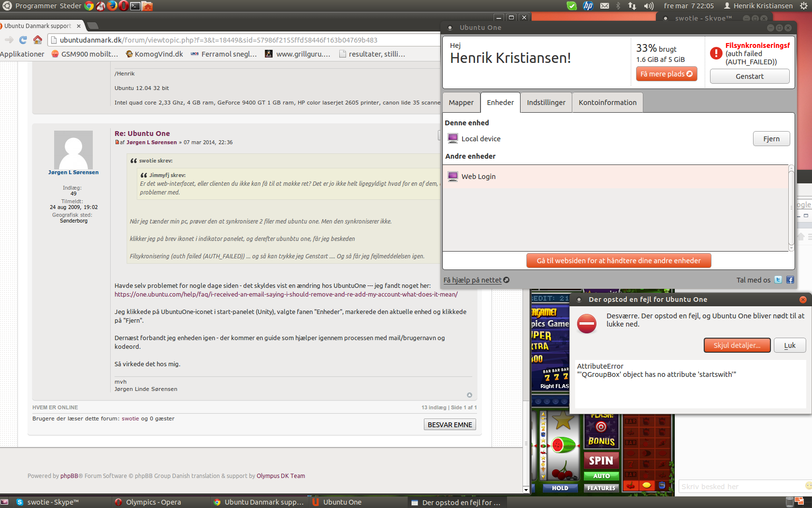
Task: Switch to the Kontoinformation tab
Action: tap(608, 103)
